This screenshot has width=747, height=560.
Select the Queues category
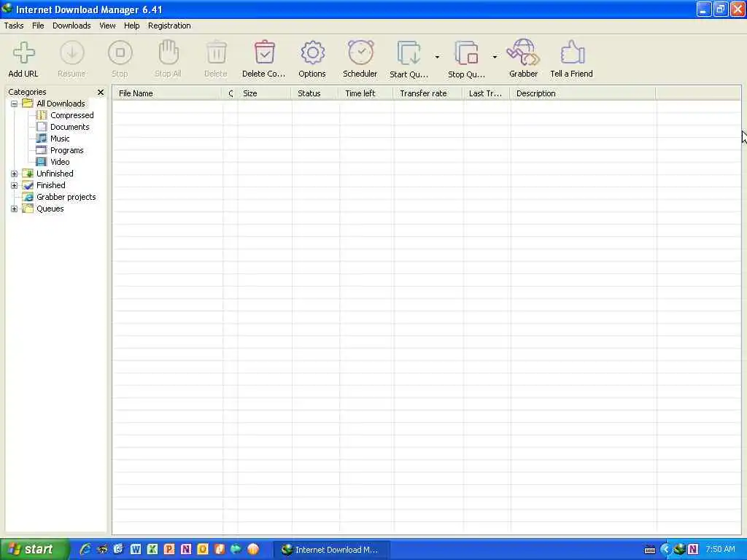point(50,209)
